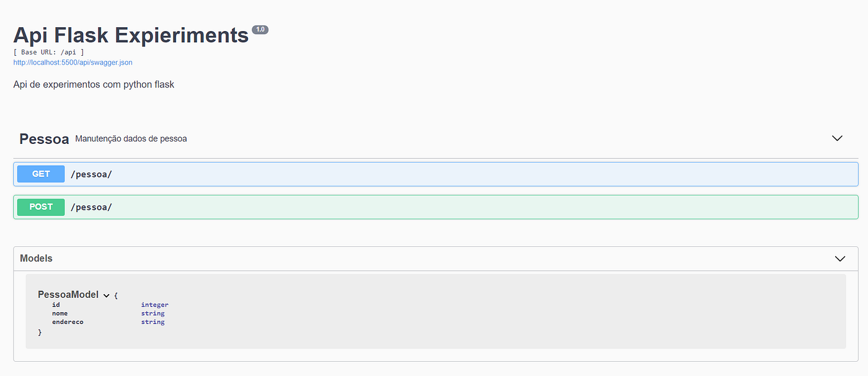The height and width of the screenshot is (376, 868).
Task: Expand the POST /pessoa/ operation row
Action: pyautogui.click(x=434, y=207)
